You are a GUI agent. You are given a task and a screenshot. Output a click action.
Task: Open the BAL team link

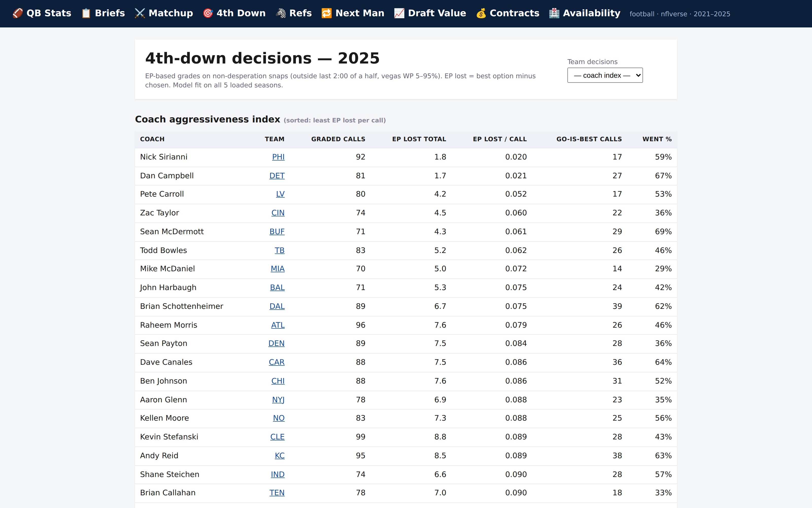tap(277, 288)
